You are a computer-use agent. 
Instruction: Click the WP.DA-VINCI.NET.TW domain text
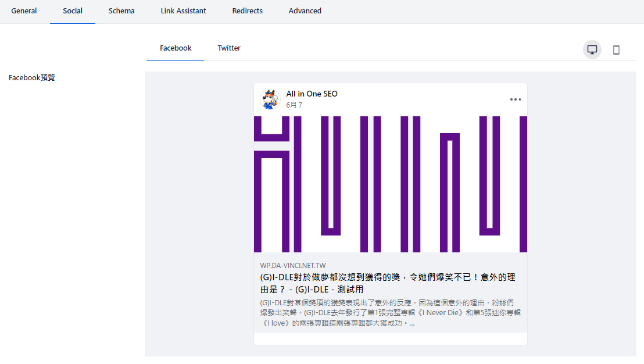[x=293, y=266]
